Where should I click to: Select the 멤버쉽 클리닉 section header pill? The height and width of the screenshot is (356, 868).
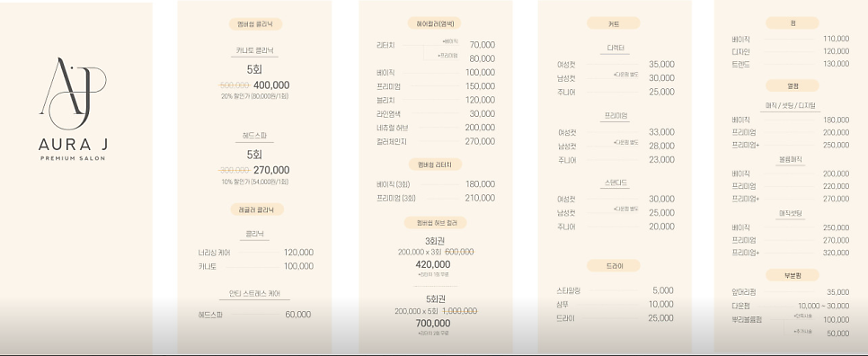coord(256,23)
